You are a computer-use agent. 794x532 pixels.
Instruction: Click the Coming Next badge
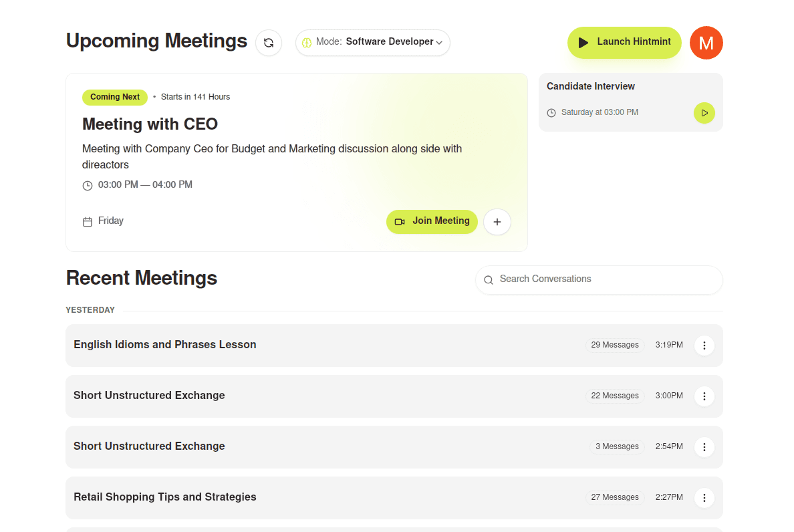(115, 98)
